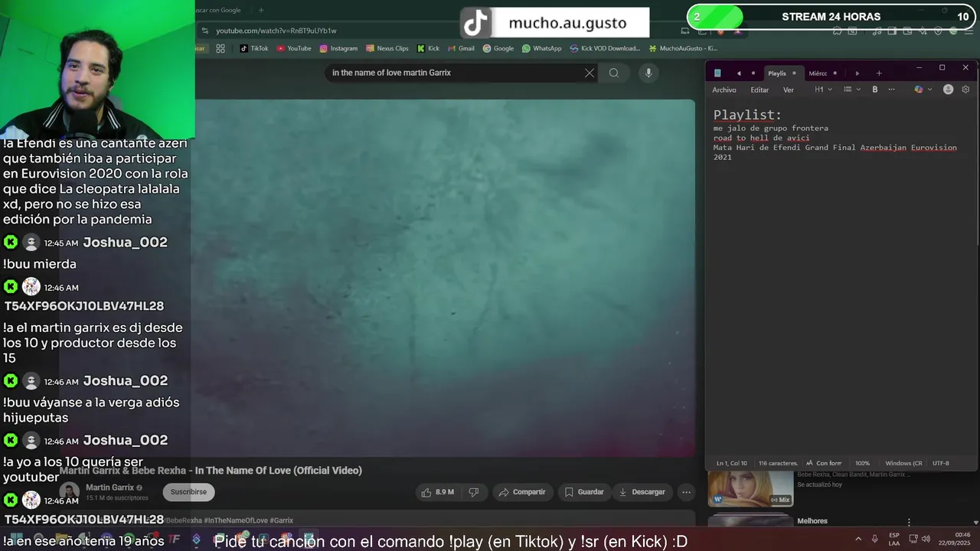
Task: Dislike the Martin Garrix video
Action: pyautogui.click(x=473, y=492)
